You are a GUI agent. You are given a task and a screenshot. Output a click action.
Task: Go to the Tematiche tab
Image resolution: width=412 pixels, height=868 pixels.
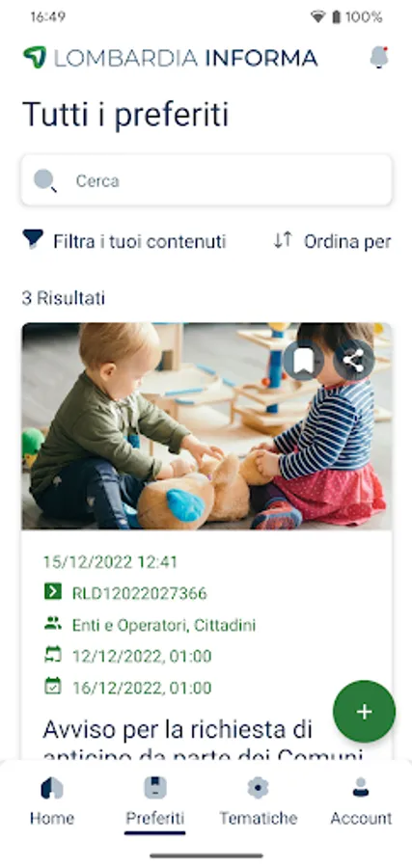pyautogui.click(x=258, y=800)
